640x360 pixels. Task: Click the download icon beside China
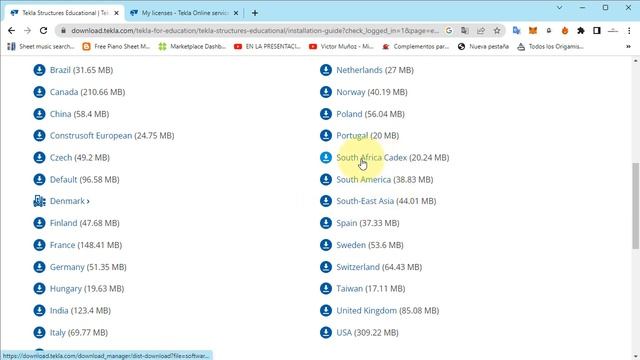point(39,114)
